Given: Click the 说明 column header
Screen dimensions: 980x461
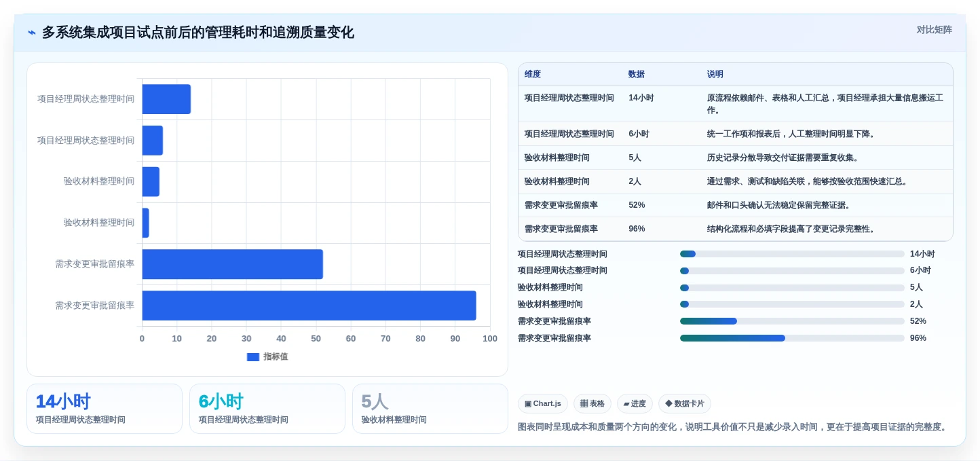Looking at the screenshot, I should [x=715, y=74].
